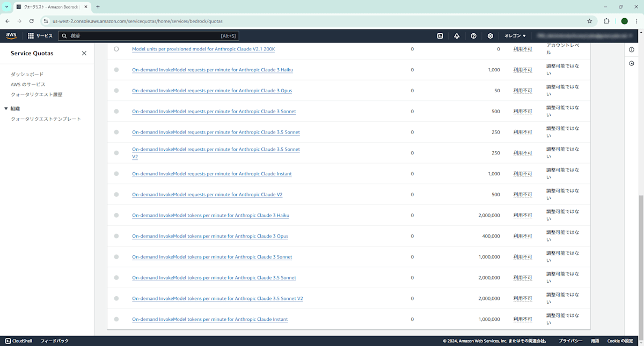Click 利用不可 in the Claude 3 Haiku tokens row

pos(522,215)
